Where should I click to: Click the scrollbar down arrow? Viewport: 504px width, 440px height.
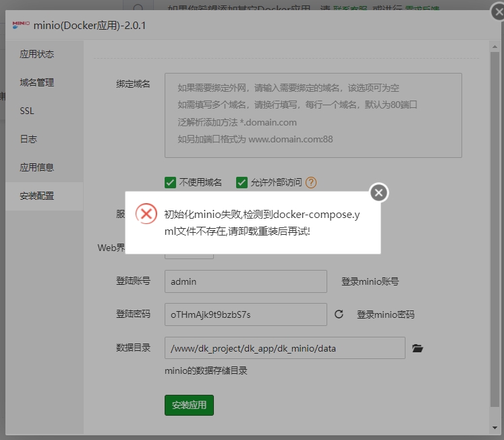495,428
